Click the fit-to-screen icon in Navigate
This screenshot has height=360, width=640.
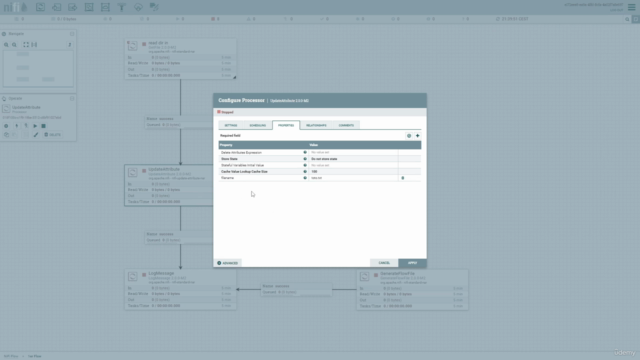pyautogui.click(x=26, y=44)
